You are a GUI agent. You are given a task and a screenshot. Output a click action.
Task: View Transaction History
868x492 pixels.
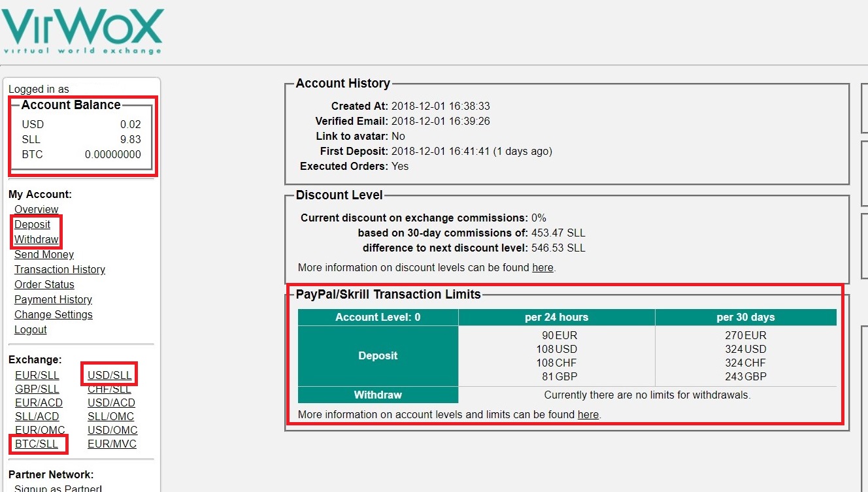[x=60, y=270]
